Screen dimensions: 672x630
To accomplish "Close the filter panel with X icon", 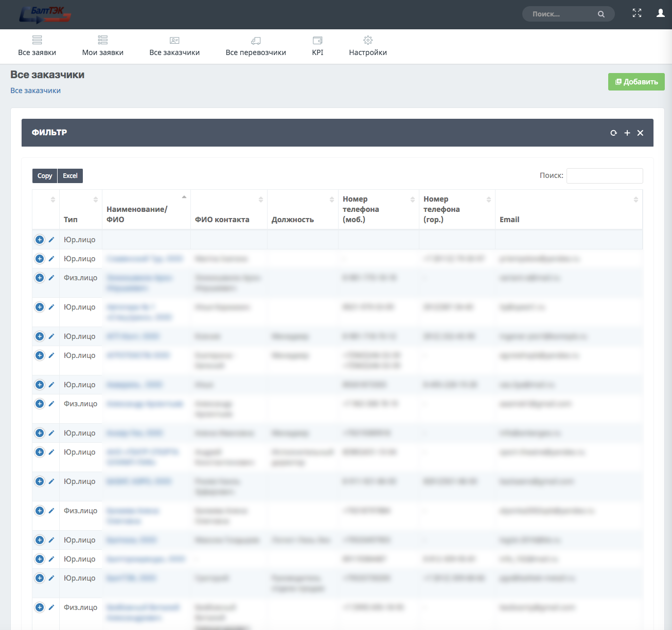I will pyautogui.click(x=640, y=133).
